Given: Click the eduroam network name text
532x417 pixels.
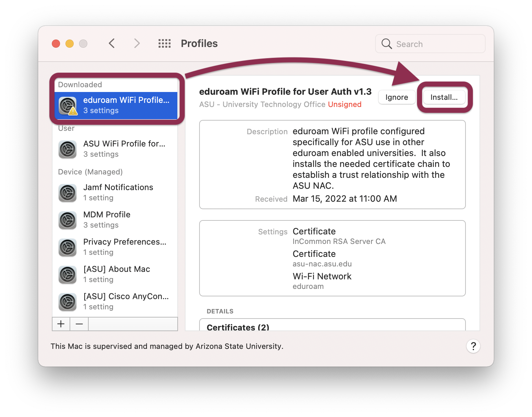Looking at the screenshot, I should pos(308,286).
